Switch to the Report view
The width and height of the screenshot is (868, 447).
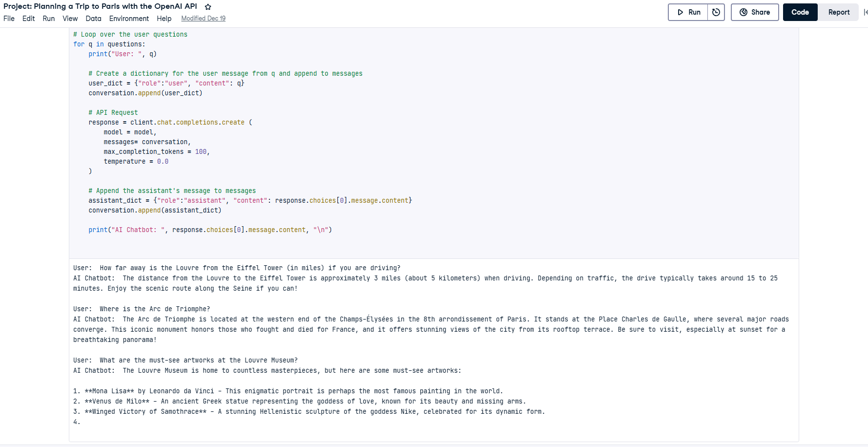click(x=838, y=12)
